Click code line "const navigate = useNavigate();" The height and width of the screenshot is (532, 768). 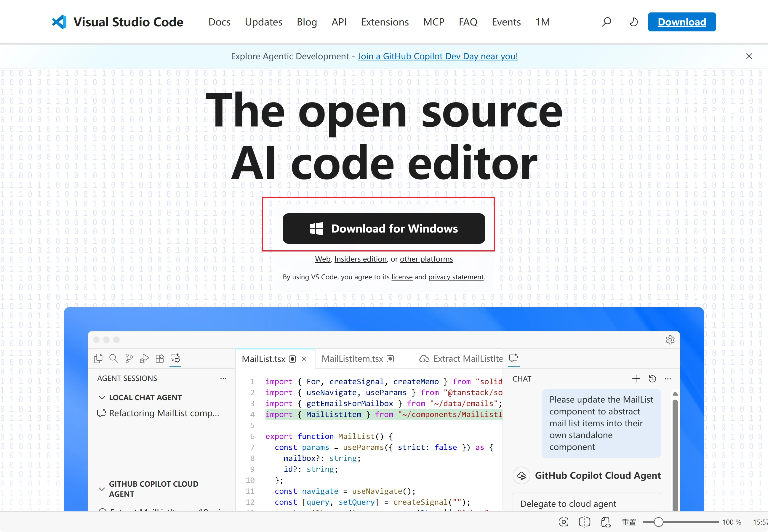point(345,491)
